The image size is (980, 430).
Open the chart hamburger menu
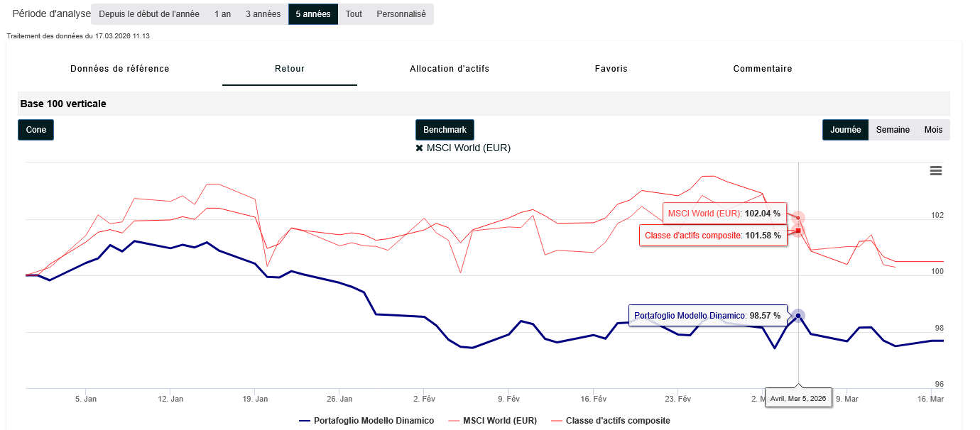(935, 170)
